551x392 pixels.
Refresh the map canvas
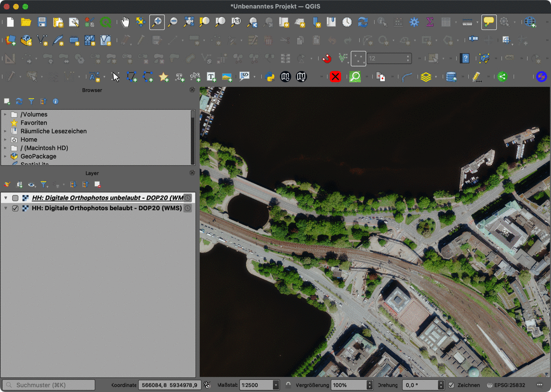pyautogui.click(x=363, y=22)
